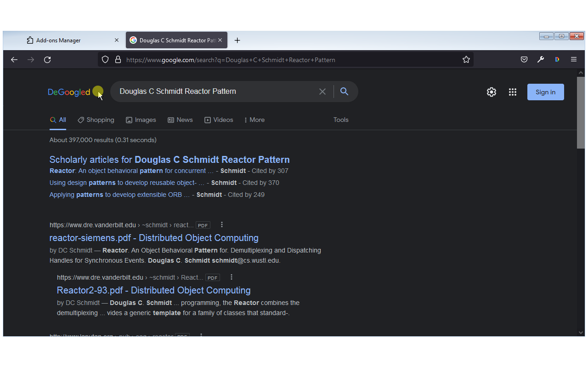Viewport: 588px width, 368px height.
Task: Open the wrench developer tools icon
Action: point(541,60)
